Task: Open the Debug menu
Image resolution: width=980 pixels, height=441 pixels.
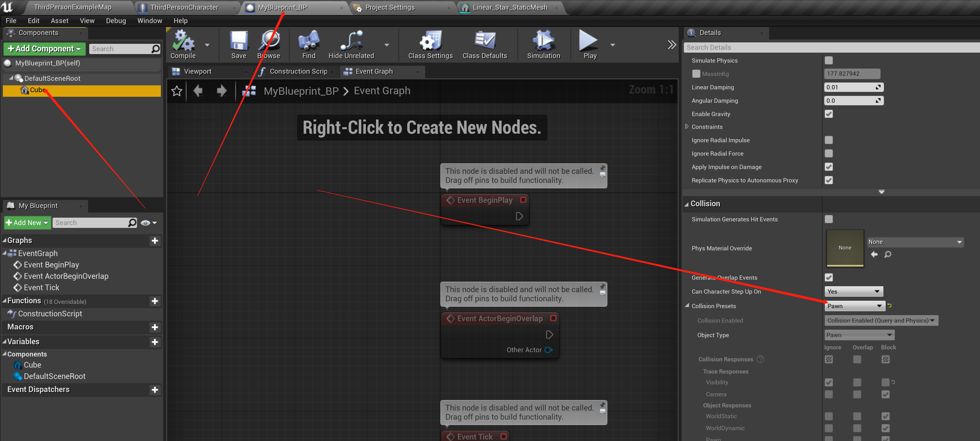Action: pyautogui.click(x=116, y=20)
